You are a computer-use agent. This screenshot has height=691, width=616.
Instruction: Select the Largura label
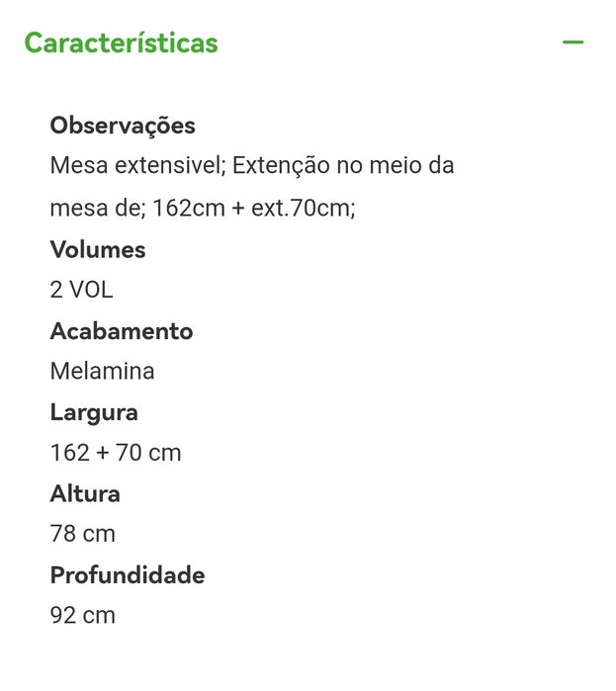(x=94, y=413)
